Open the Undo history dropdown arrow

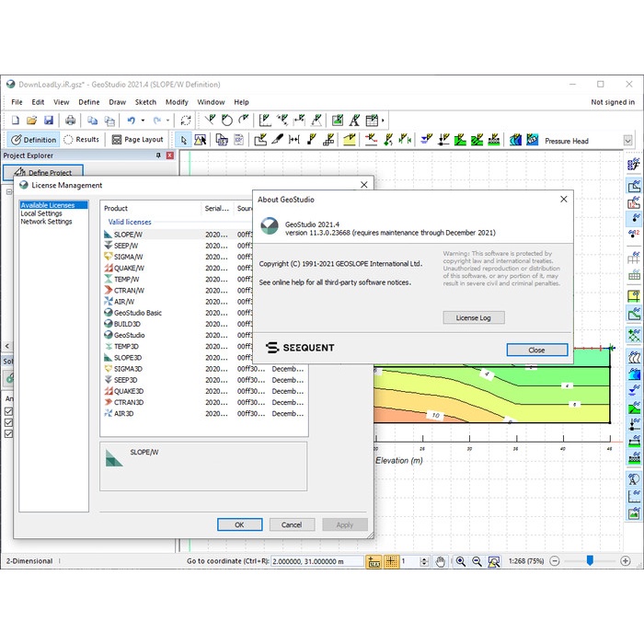click(143, 121)
